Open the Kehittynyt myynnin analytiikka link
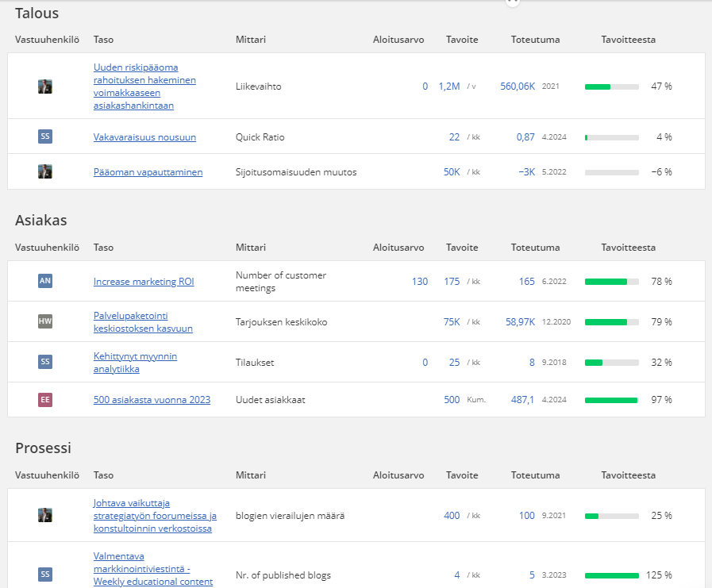 [x=135, y=363]
